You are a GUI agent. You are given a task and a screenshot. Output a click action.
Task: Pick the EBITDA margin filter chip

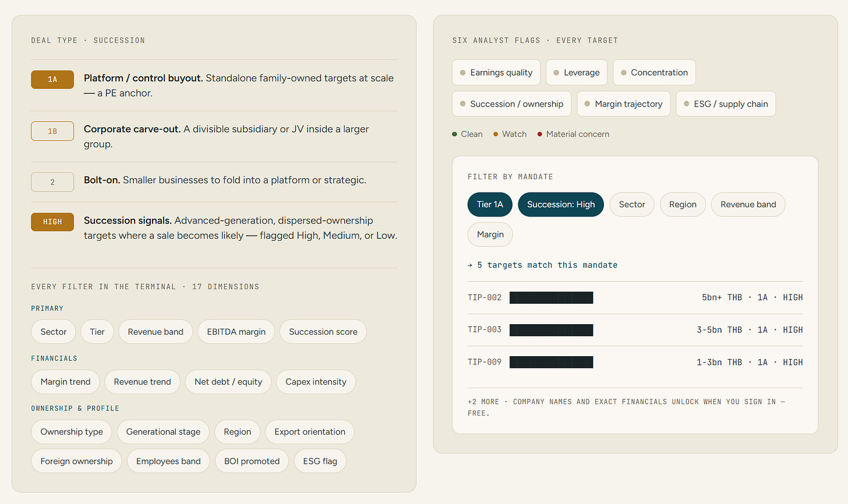point(236,332)
